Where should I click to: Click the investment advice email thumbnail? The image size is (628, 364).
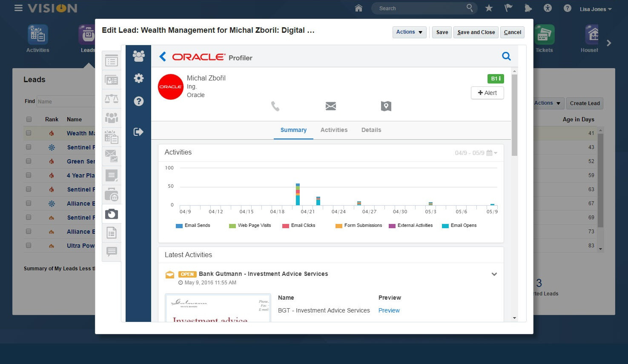(x=218, y=308)
